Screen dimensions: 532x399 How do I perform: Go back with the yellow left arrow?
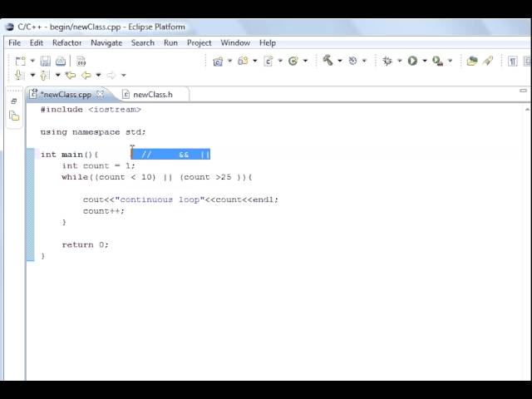coord(86,75)
